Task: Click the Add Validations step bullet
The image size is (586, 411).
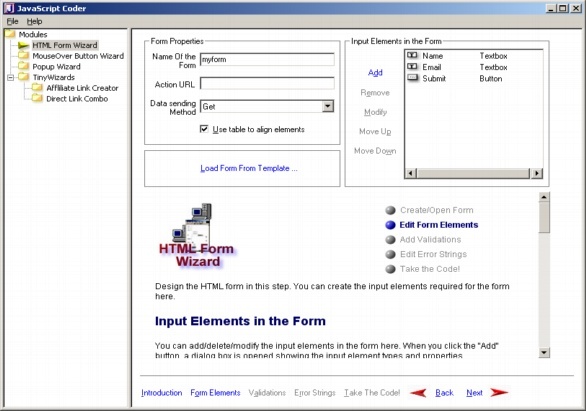Action: (x=391, y=240)
